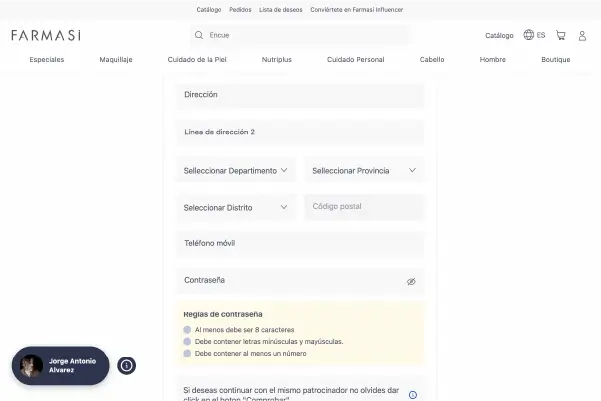Focus the Dirección input field
The width and height of the screenshot is (601, 401).
pyautogui.click(x=300, y=95)
